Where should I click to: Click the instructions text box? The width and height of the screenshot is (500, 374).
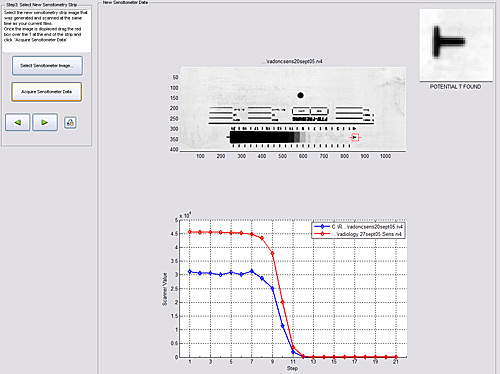[x=46, y=31]
